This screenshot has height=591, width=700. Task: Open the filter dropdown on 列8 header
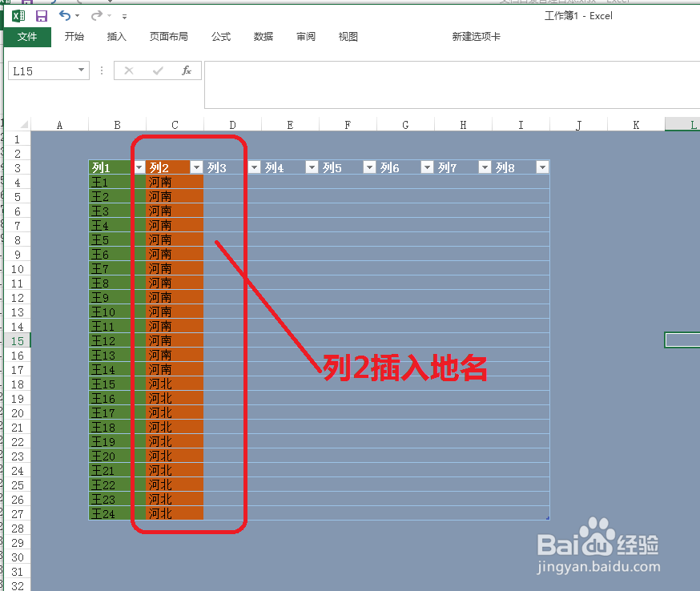(542, 167)
